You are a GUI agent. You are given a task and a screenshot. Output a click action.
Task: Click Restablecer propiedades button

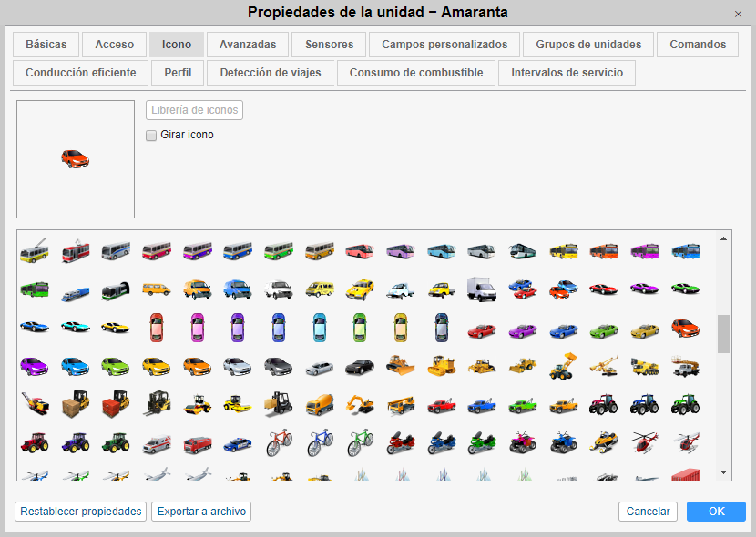tap(80, 512)
